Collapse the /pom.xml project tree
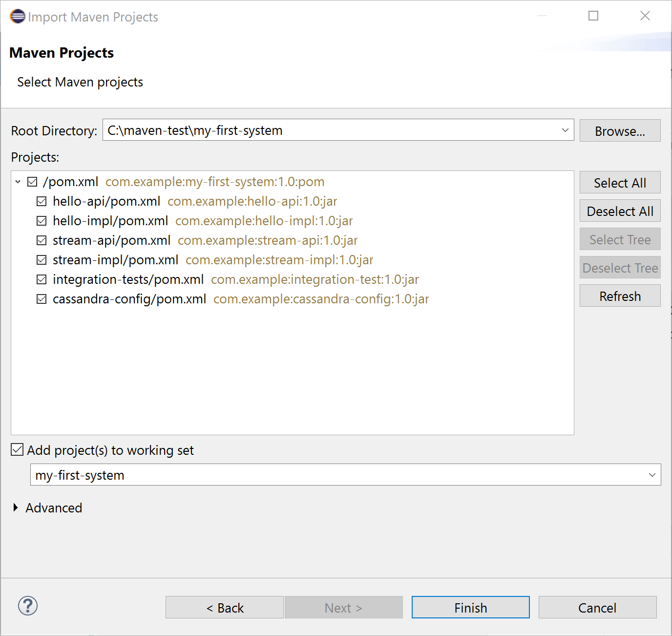 (x=18, y=181)
